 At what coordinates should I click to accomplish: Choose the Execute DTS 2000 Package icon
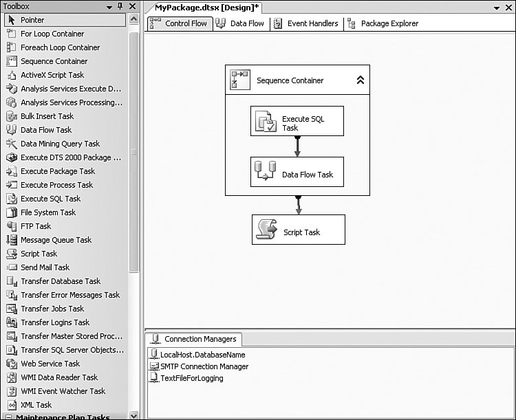(x=11, y=157)
